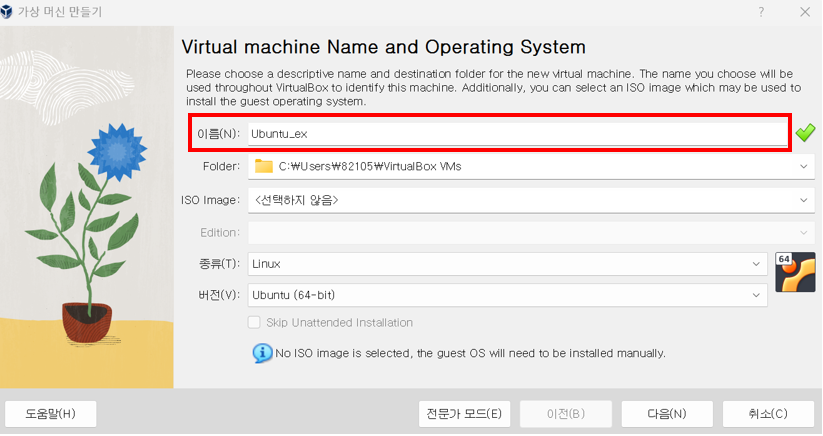This screenshot has height=436, width=823.
Task: Click the '종류(T):' label
Action: pyautogui.click(x=219, y=264)
